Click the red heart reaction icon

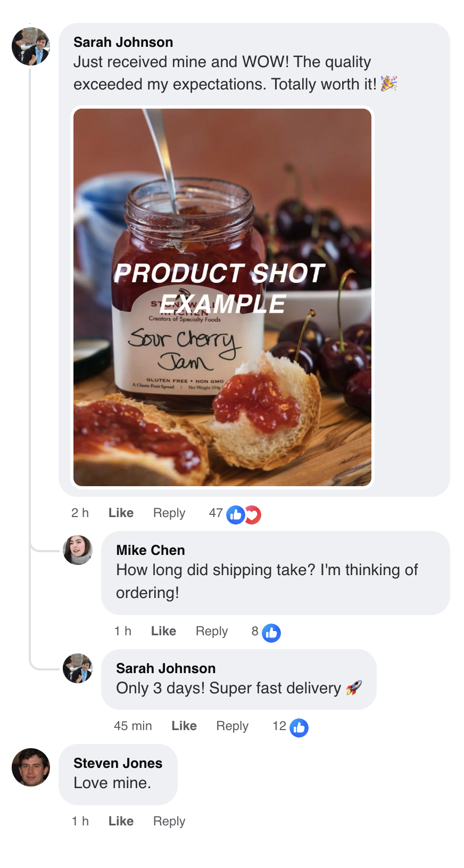click(253, 515)
